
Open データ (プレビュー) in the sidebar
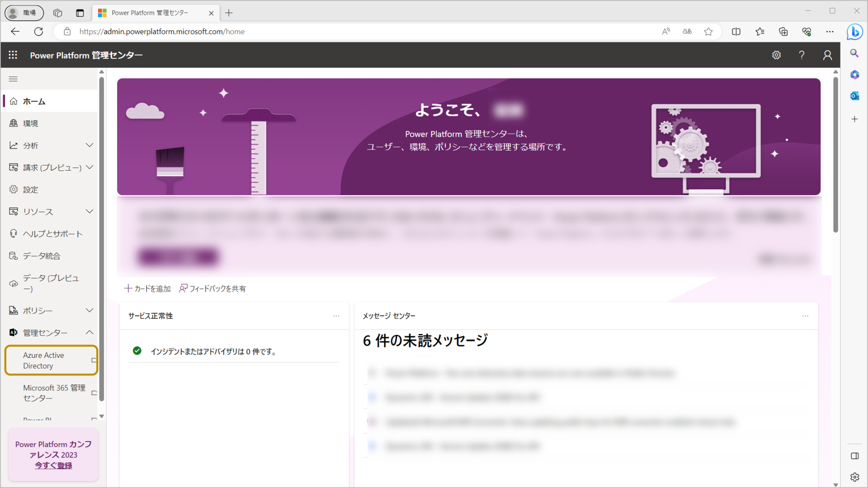pyautogui.click(x=50, y=283)
